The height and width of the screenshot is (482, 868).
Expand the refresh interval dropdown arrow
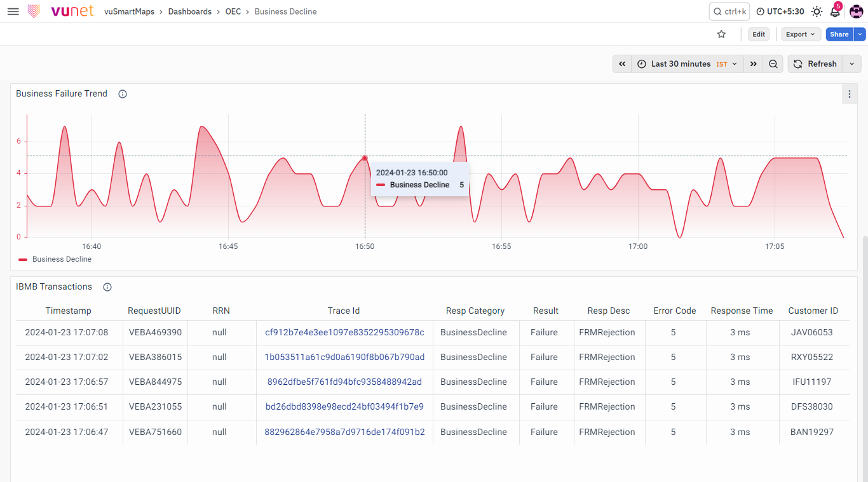coord(851,64)
